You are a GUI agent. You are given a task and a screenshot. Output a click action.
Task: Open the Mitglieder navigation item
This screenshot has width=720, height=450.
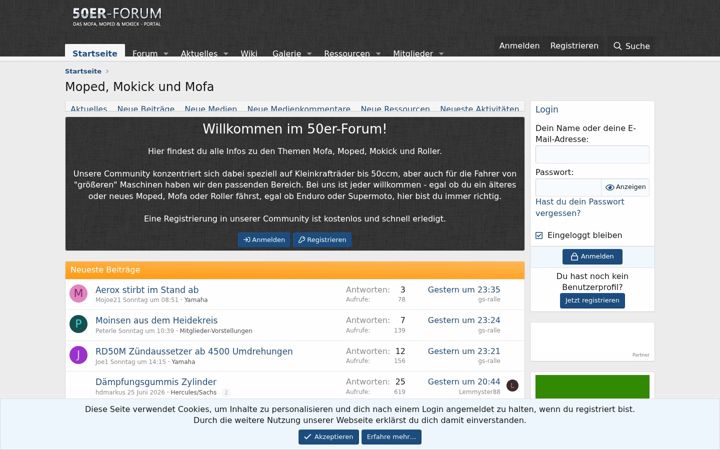(413, 54)
